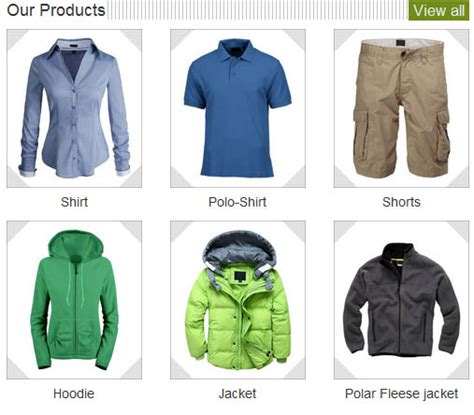Click the Jacket caption link
Screen dimensions: 474x415
[x=237, y=394]
